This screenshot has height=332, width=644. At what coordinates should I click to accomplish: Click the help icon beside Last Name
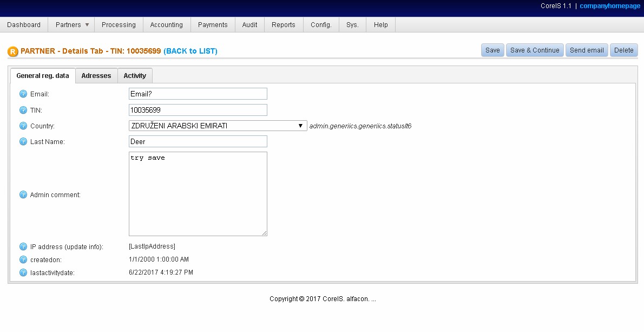(x=23, y=141)
